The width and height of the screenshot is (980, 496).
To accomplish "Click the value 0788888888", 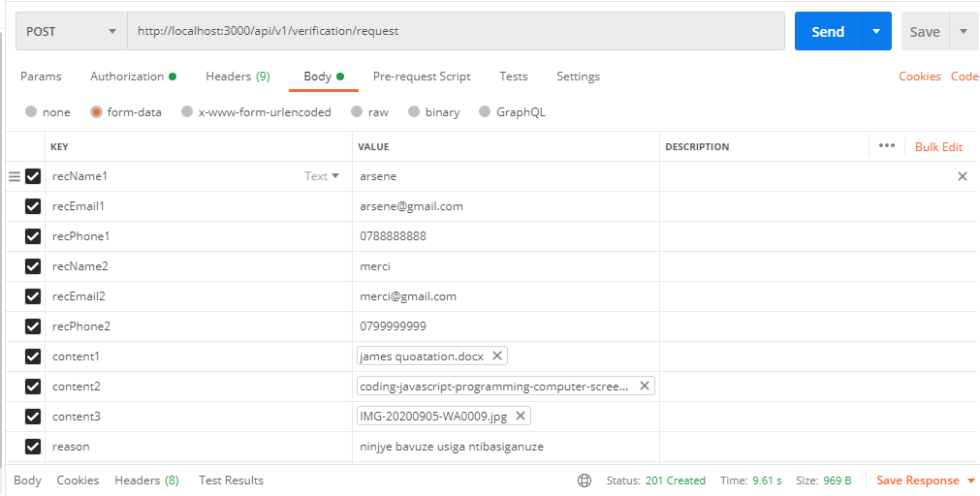I will (394, 236).
